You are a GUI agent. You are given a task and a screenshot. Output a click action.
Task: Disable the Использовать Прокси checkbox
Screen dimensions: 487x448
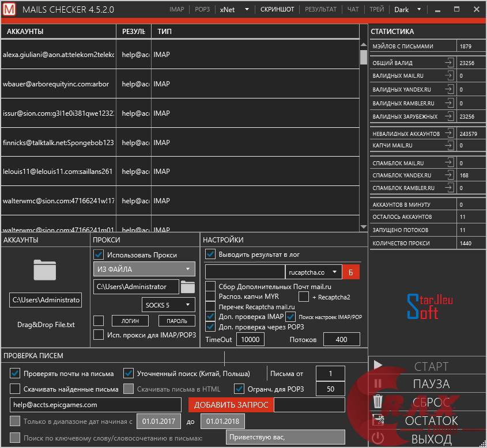tap(99, 255)
